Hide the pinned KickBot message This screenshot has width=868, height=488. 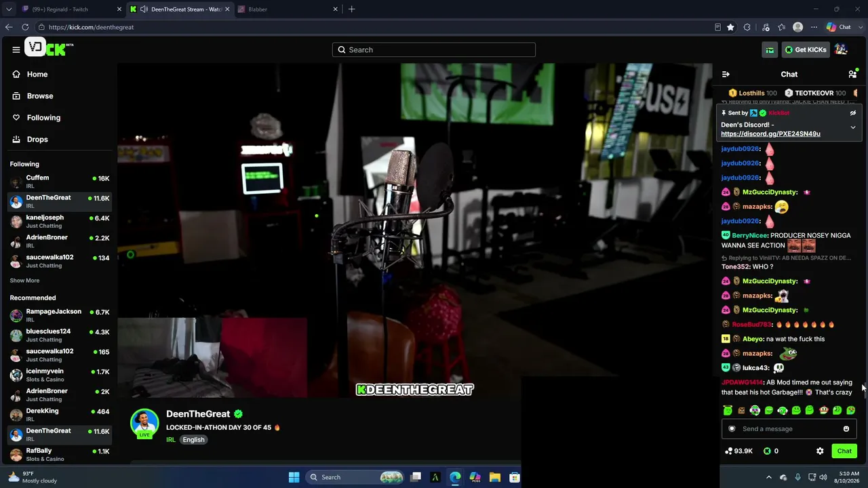click(853, 113)
